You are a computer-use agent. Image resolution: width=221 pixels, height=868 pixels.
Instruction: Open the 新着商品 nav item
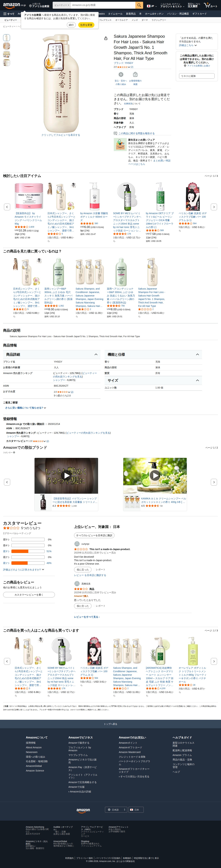(x=131, y=14)
